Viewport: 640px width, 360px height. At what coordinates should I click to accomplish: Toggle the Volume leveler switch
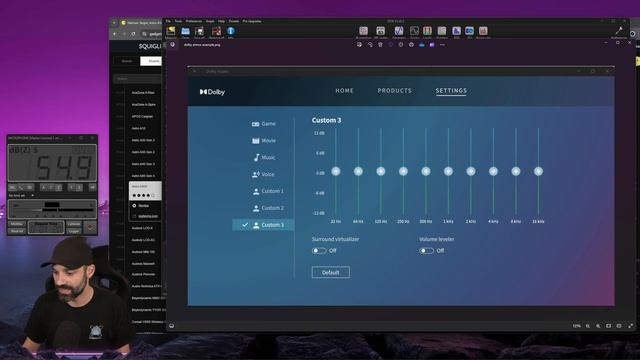426,251
